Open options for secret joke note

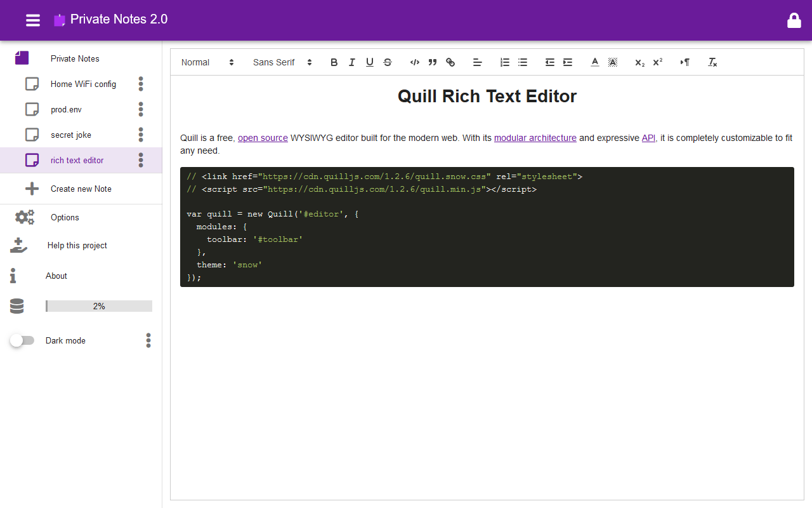pos(141,135)
